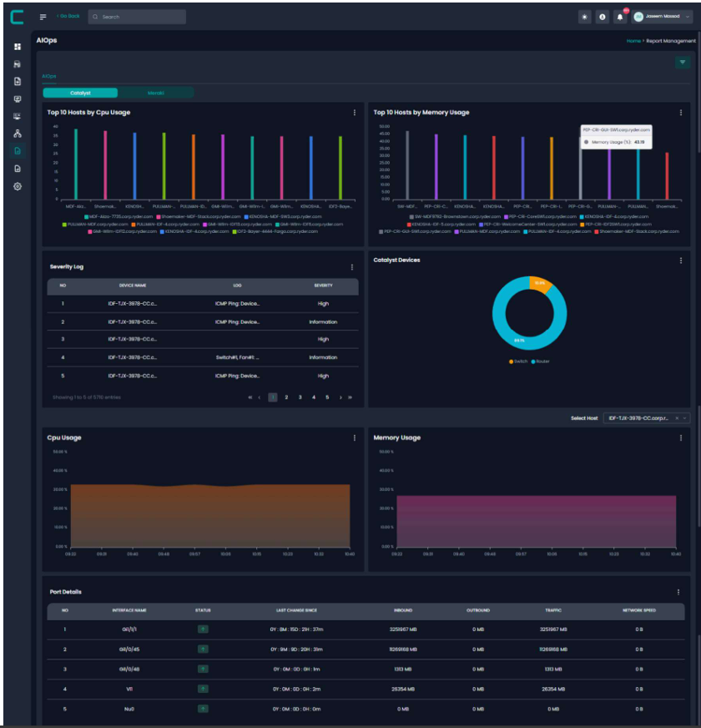This screenshot has height=728, width=701.
Task: Toggle the IDF2-Bayer-4444-Fargo legend series
Action: (275, 232)
